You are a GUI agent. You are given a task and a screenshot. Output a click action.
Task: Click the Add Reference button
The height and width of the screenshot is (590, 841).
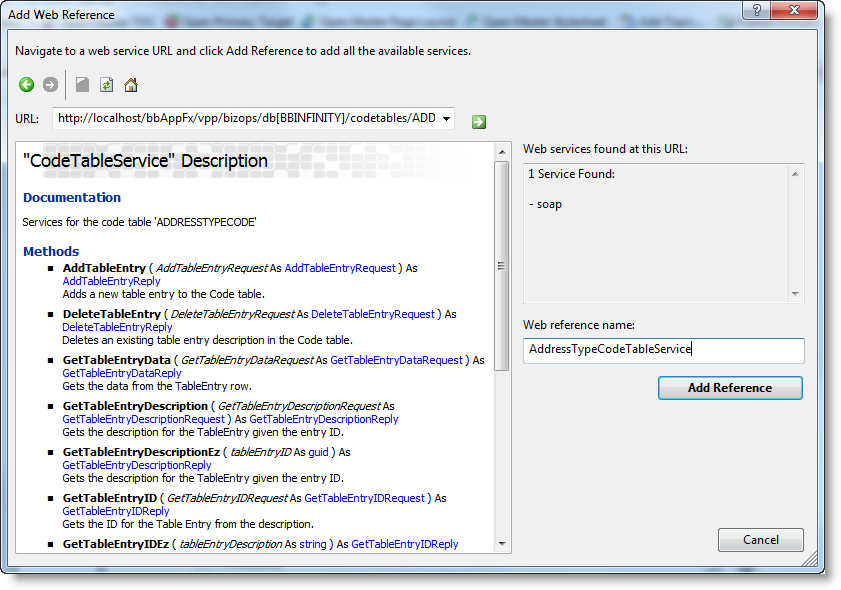click(729, 388)
